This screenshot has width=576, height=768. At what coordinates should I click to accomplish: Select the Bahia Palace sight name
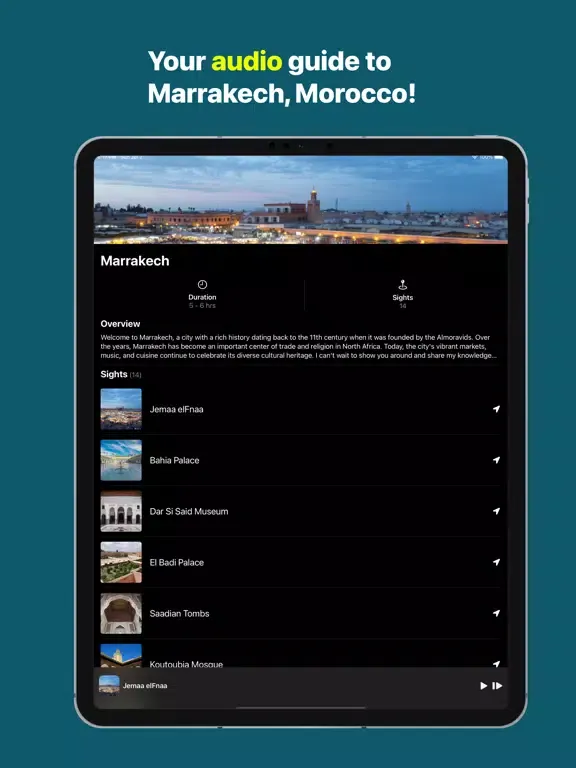(174, 460)
